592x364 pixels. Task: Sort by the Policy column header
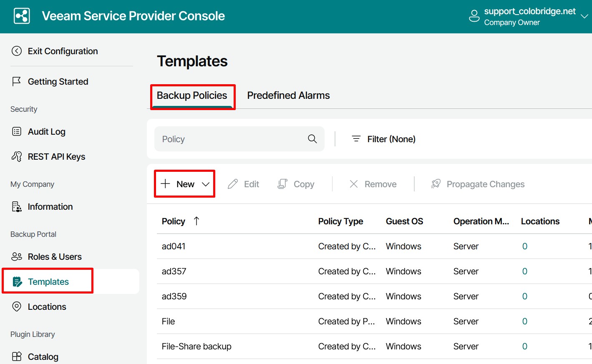point(174,221)
